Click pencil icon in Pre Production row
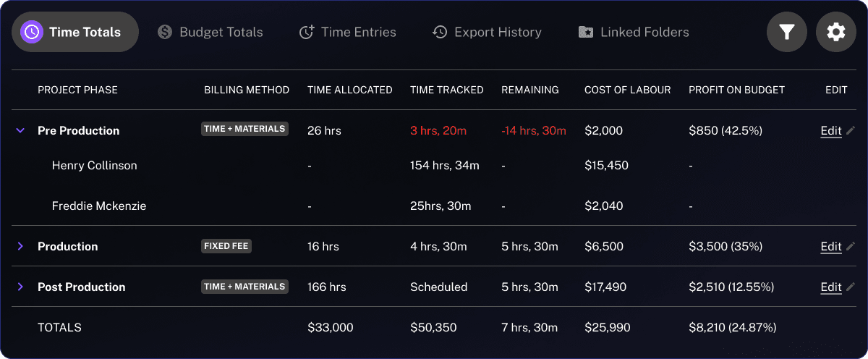Screen dimensions: 868x359 point(851,130)
